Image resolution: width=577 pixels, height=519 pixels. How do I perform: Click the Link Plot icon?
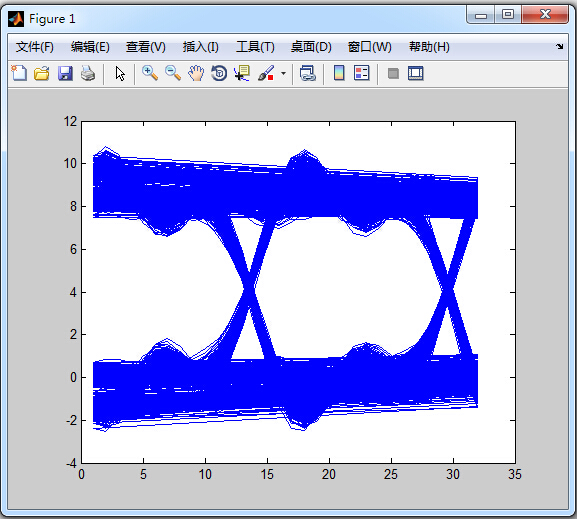pos(308,73)
